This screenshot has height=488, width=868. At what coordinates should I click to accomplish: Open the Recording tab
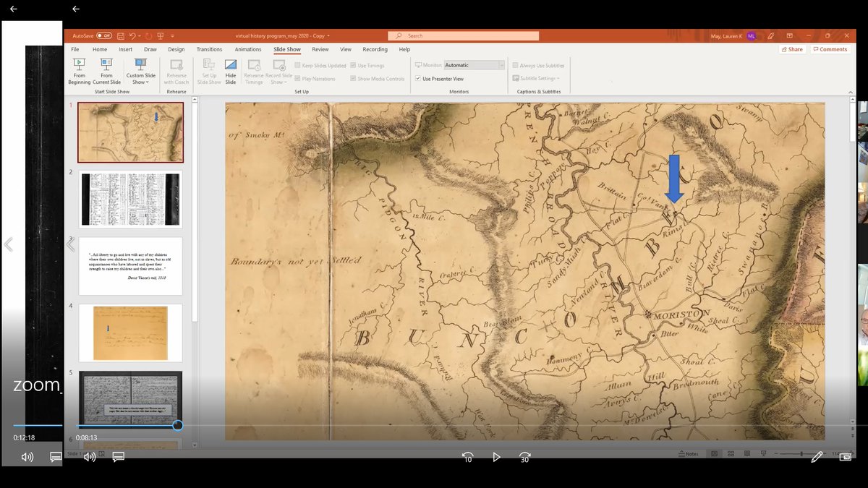(375, 49)
